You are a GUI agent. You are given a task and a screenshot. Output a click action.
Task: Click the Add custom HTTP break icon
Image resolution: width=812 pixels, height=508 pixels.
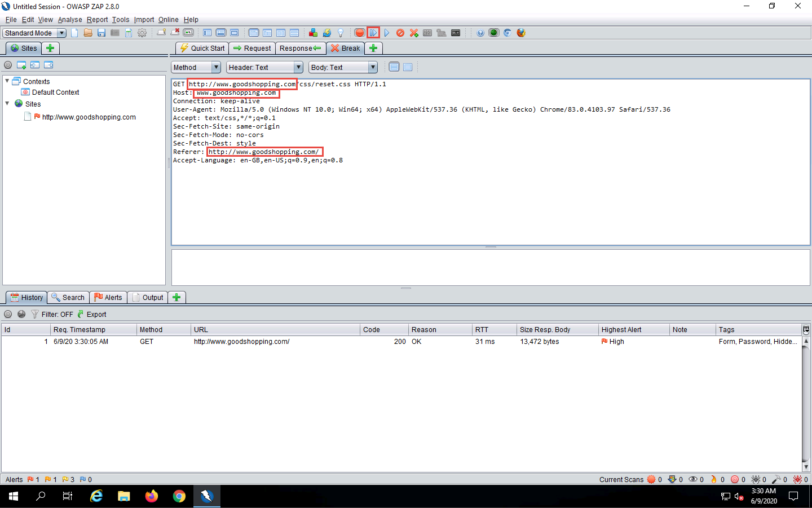[414, 33]
